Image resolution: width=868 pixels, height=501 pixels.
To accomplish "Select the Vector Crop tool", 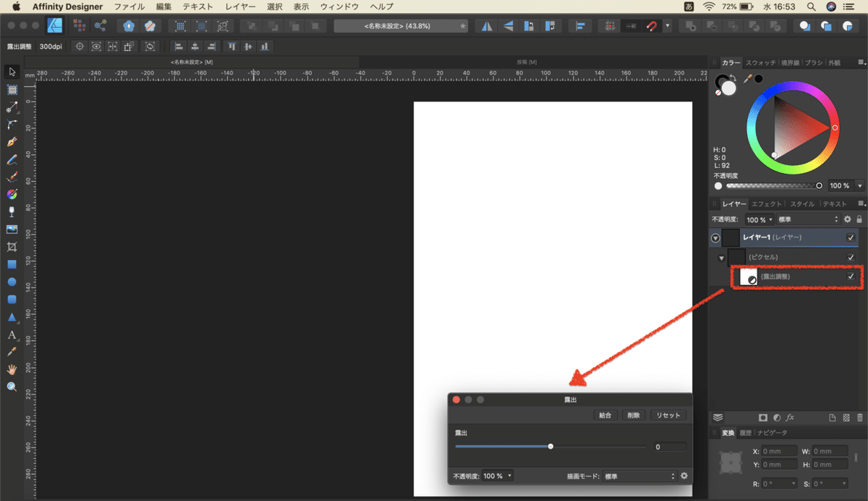I will (12, 247).
